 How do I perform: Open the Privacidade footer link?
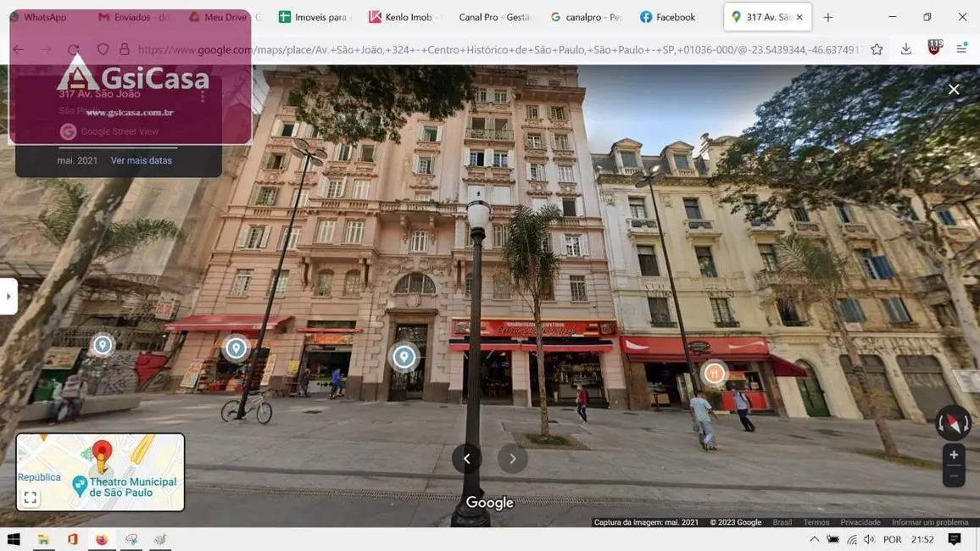(x=860, y=522)
